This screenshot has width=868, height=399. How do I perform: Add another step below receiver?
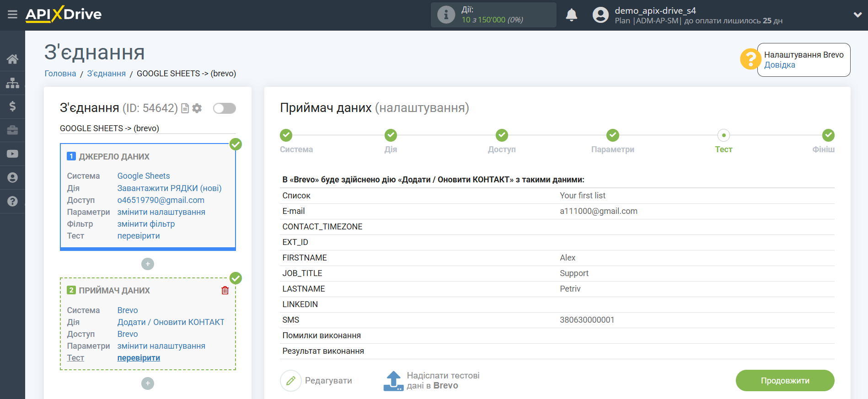point(148,383)
